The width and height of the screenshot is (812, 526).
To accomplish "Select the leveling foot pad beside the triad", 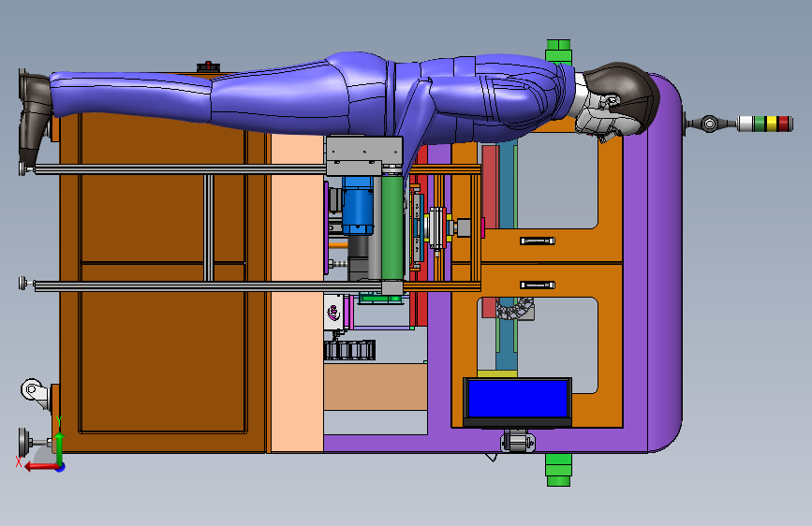I will tap(25, 442).
